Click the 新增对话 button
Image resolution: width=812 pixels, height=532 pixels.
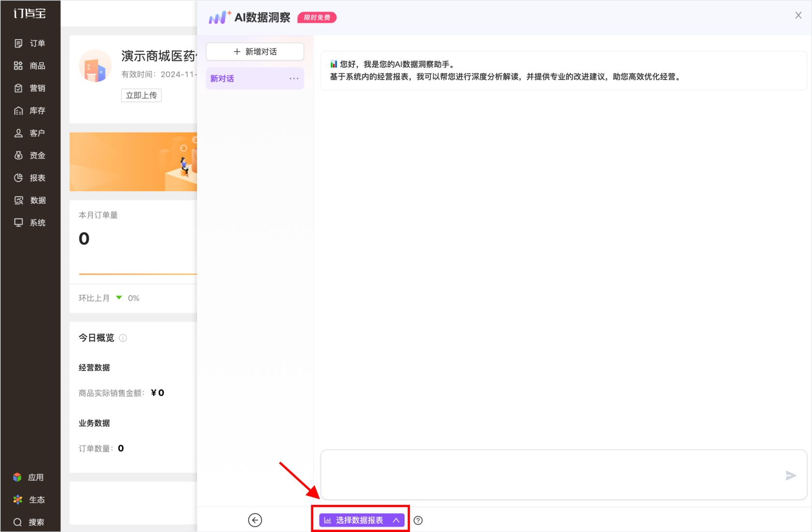pyautogui.click(x=255, y=52)
